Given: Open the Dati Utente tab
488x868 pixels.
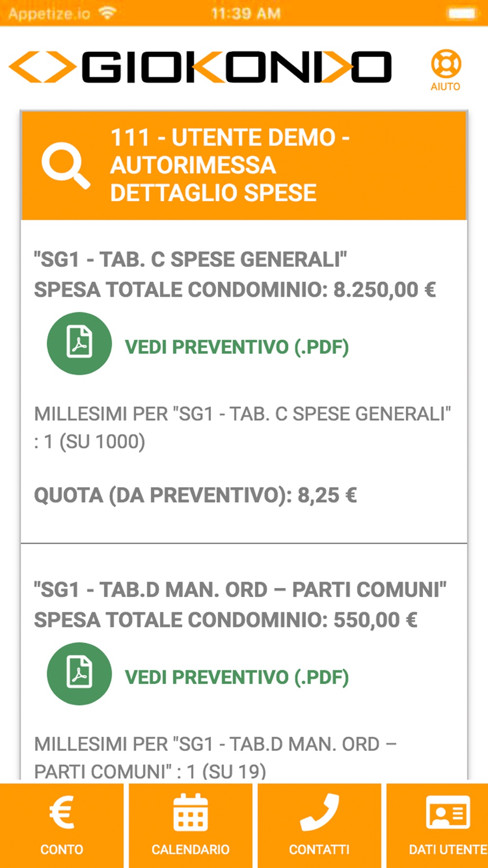Looking at the screenshot, I should pos(447,849).
